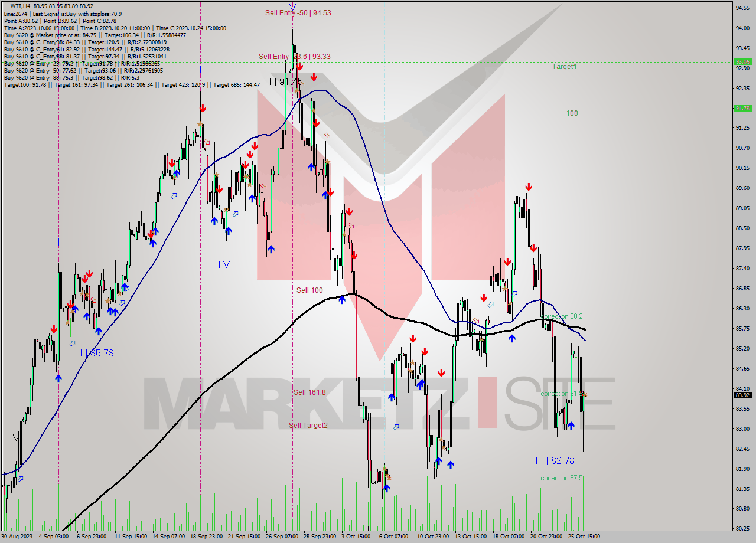Click the 92.35 price axis label
The image size is (756, 543).
click(x=742, y=88)
